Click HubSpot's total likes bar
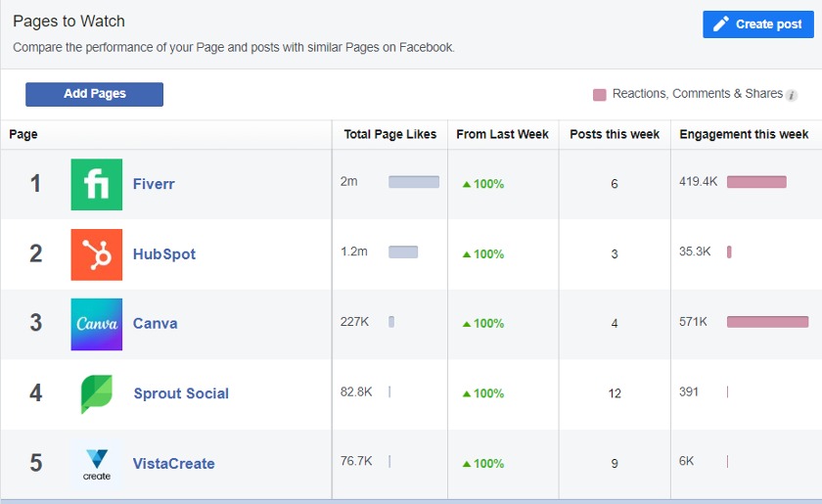This screenshot has height=504, width=822. (x=403, y=252)
